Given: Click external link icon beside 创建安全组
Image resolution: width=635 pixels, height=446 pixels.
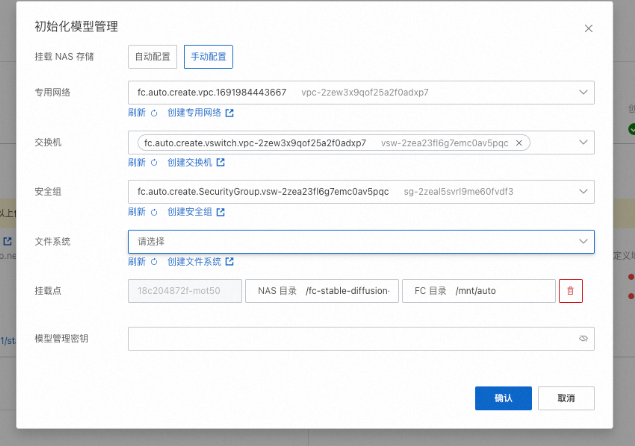Looking at the screenshot, I should 221,212.
